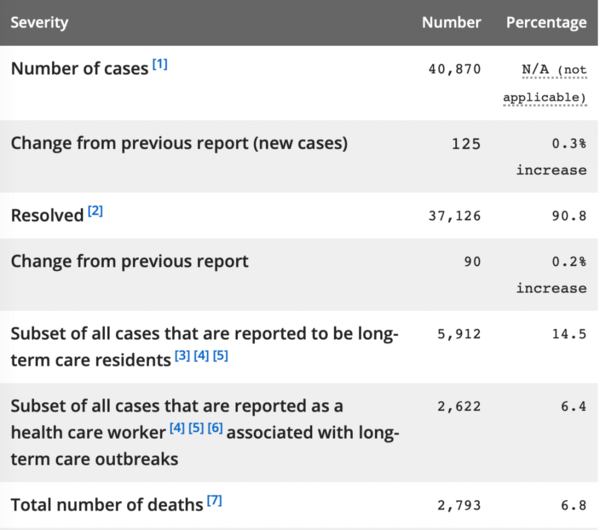The width and height of the screenshot is (600, 530).
Task: Click the 2,793 deaths number
Action: [457, 503]
